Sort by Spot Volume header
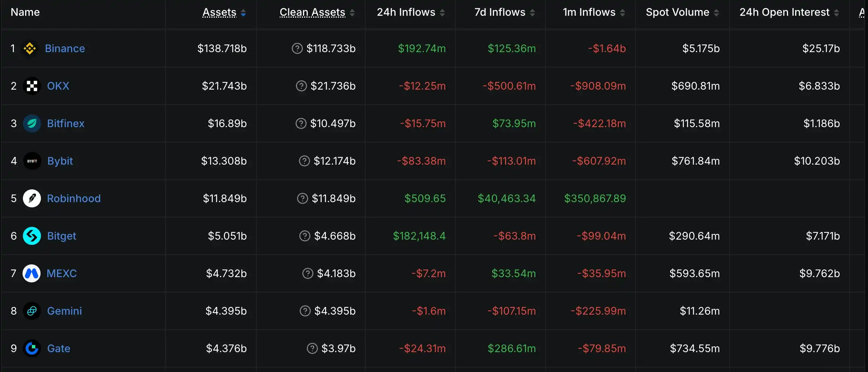 pyautogui.click(x=682, y=12)
